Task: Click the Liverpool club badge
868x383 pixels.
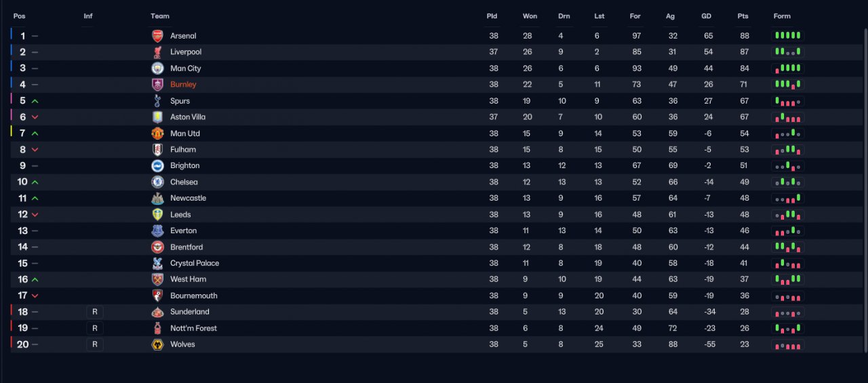Action: [x=157, y=52]
